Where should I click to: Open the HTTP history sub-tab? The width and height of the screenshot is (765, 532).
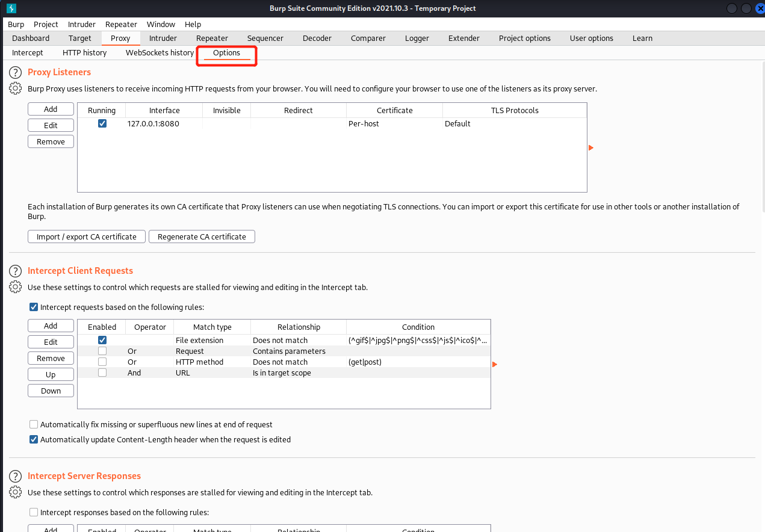click(x=85, y=53)
